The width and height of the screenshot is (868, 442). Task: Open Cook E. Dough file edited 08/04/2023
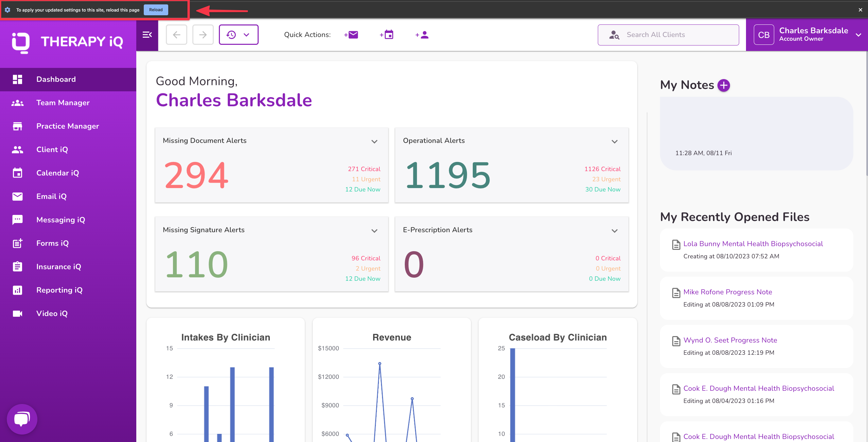[x=759, y=388]
